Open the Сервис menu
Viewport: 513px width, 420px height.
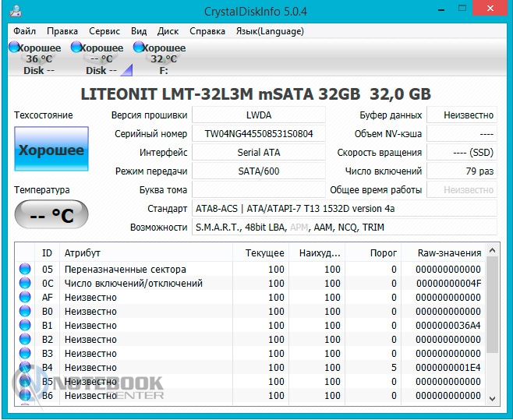point(104,31)
